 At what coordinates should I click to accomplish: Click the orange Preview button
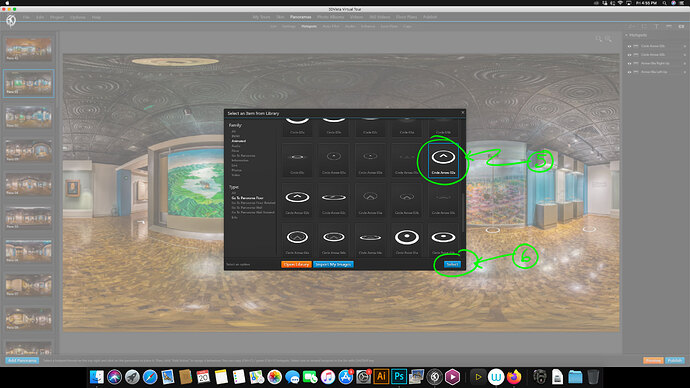tap(653, 360)
